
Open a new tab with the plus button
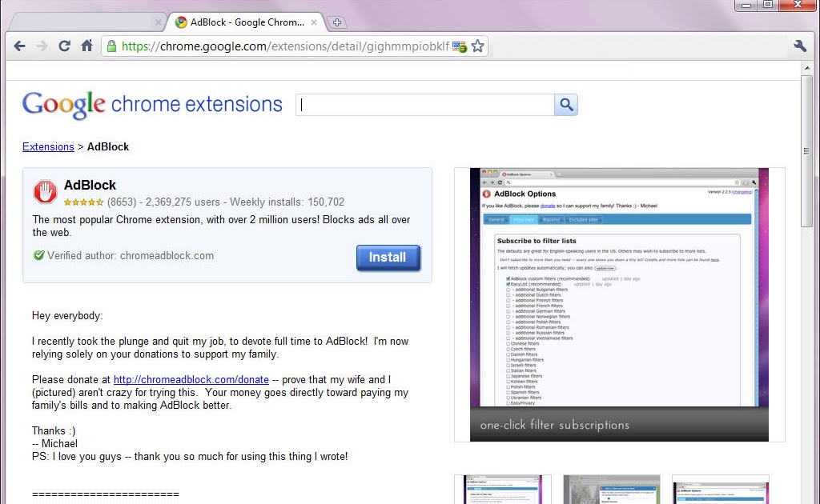(337, 22)
